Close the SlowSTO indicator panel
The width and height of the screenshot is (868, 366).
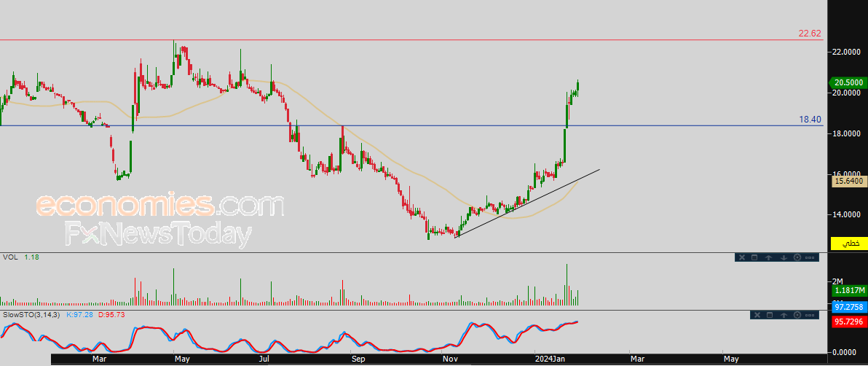pos(756,315)
